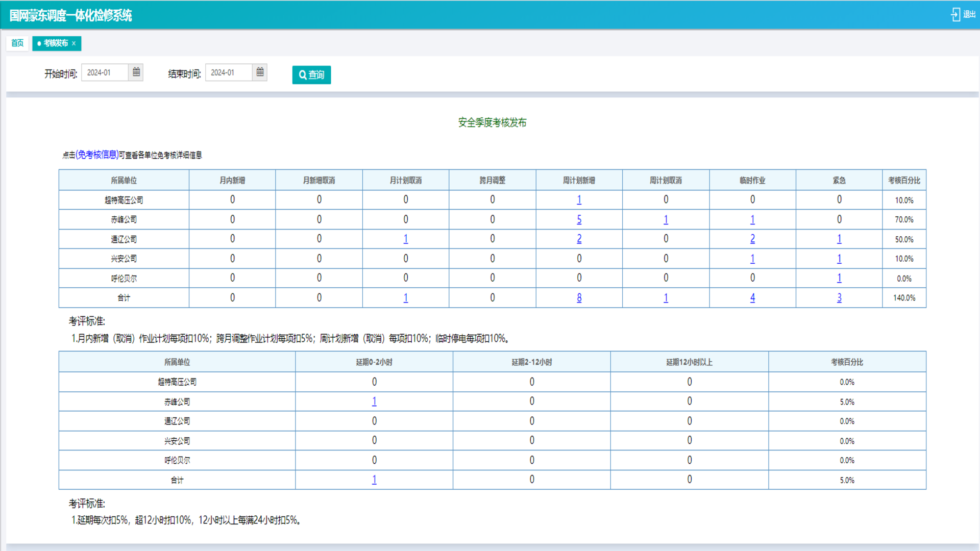This screenshot has height=551, width=980.
Task: Close the 考核发布 tab with the x
Action: pos(74,43)
